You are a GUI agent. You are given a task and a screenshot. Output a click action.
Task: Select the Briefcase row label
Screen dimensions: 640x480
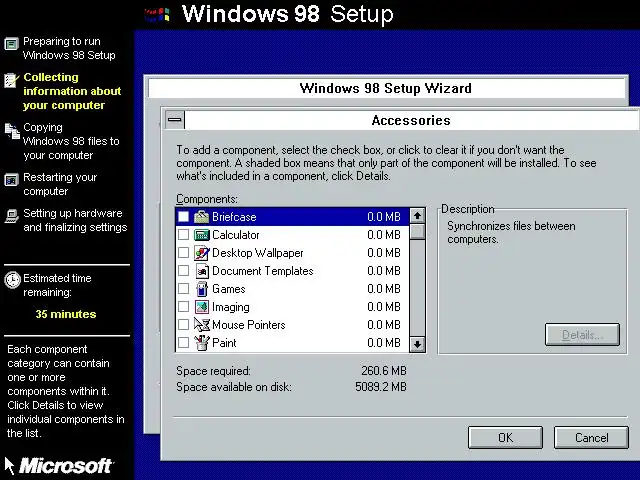234,217
